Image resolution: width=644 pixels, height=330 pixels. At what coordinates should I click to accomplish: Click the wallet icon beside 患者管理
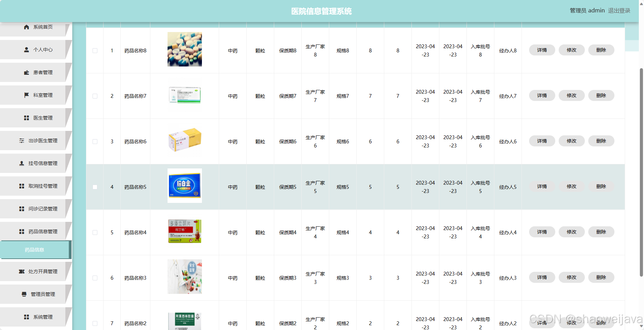26,72
